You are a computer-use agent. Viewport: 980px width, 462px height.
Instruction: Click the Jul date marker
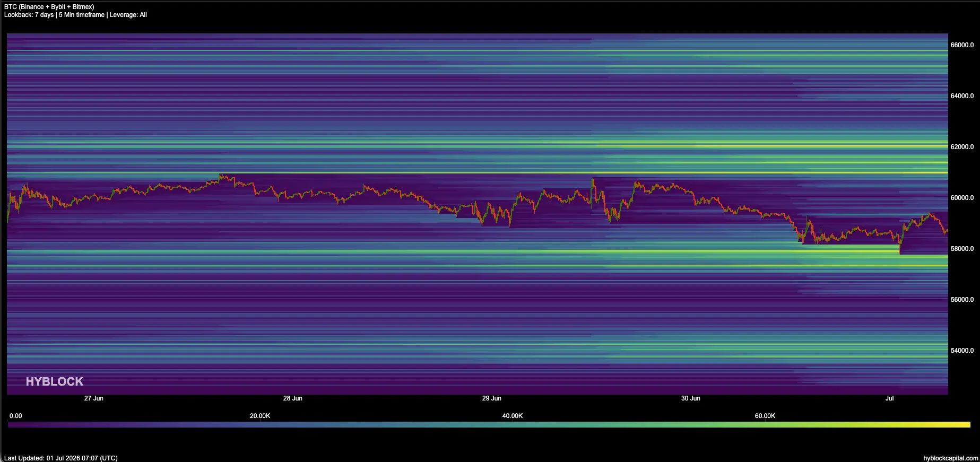click(890, 398)
